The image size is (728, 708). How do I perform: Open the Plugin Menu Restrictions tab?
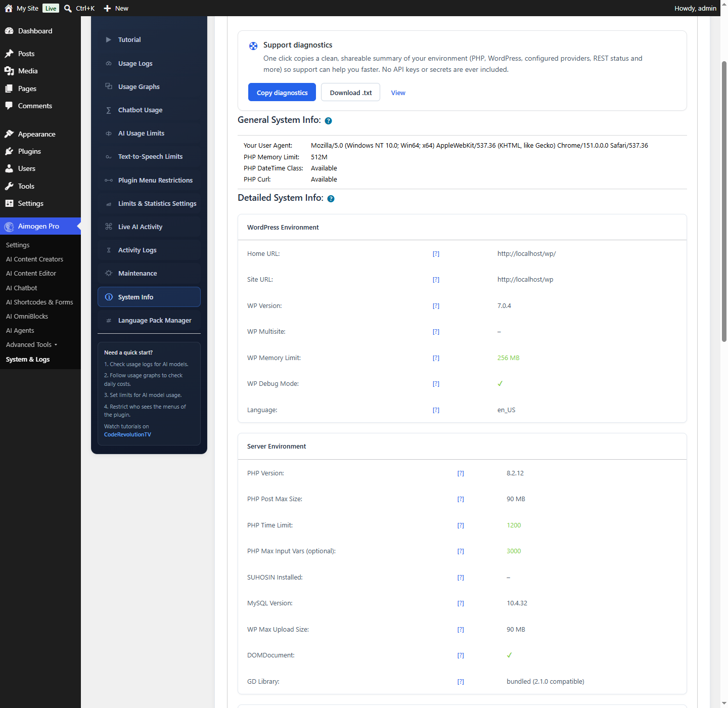pos(149,180)
